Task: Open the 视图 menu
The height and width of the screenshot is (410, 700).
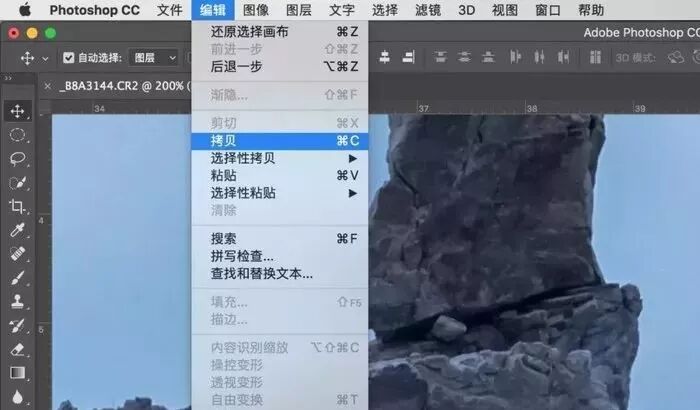Action: click(x=505, y=10)
